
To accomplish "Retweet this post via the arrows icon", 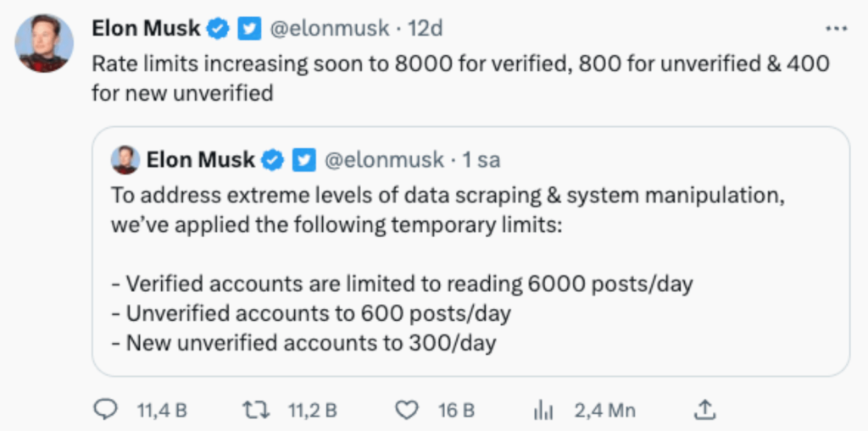I will click(253, 410).
